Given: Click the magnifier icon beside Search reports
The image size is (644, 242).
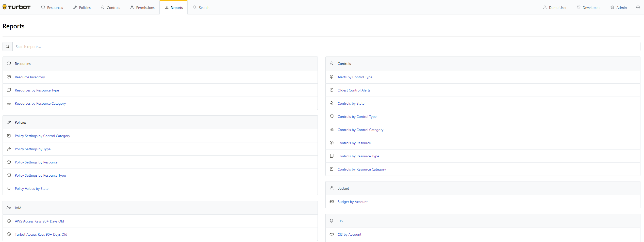Looking at the screenshot, I should 8,47.
